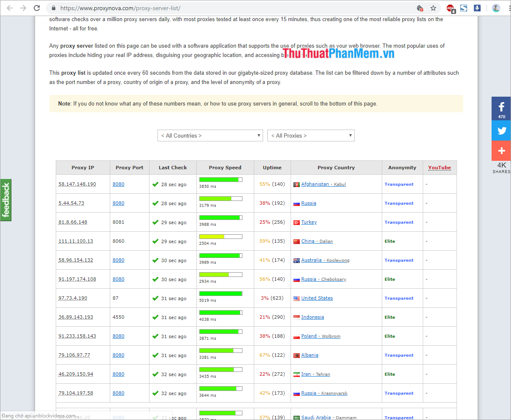The height and width of the screenshot is (420, 511).
Task: Expand the All Countries dropdown
Action: click(x=210, y=135)
